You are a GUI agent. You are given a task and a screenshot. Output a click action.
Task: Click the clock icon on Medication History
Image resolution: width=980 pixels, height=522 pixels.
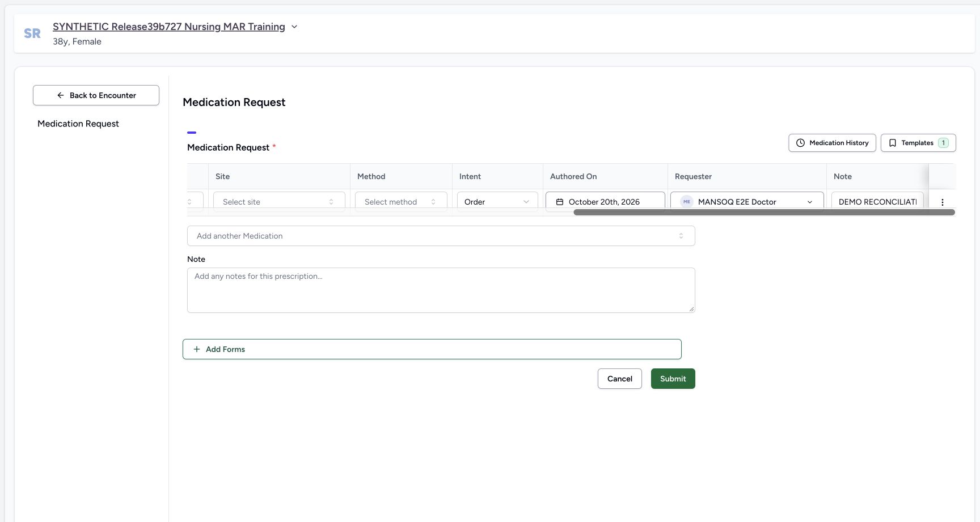click(x=800, y=143)
